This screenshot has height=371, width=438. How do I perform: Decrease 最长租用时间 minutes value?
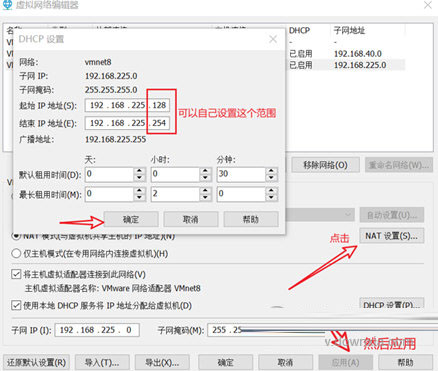[x=271, y=198]
